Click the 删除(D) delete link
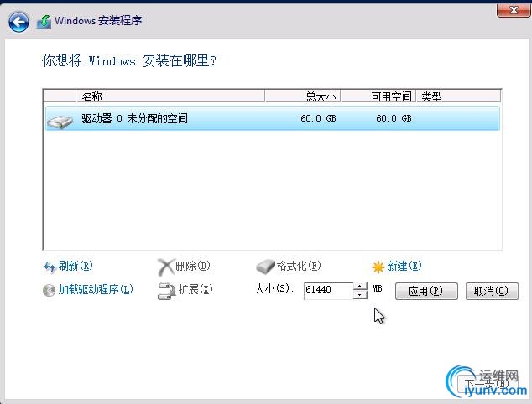 193,266
